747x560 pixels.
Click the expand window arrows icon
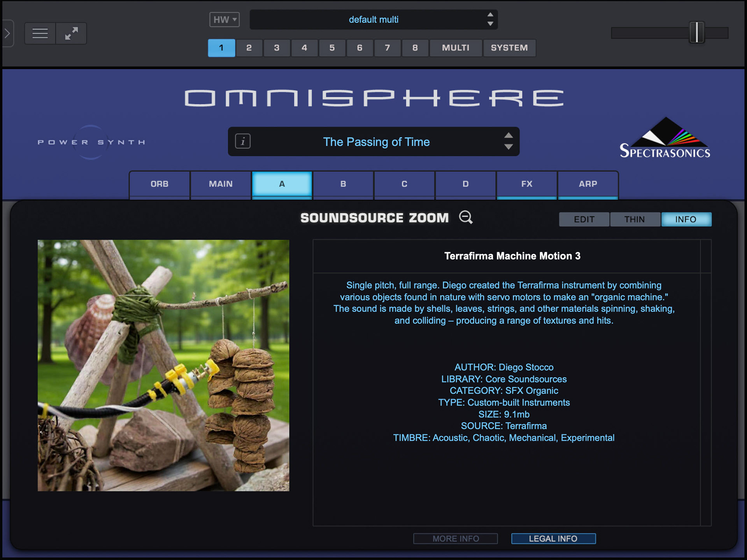[x=71, y=33]
